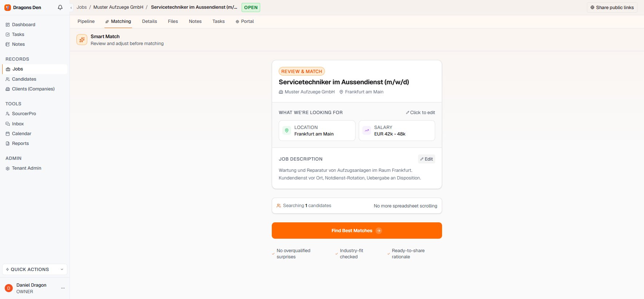Screen dimensions: 644x299
Task: Click the green location pin icon
Action: tap(287, 130)
